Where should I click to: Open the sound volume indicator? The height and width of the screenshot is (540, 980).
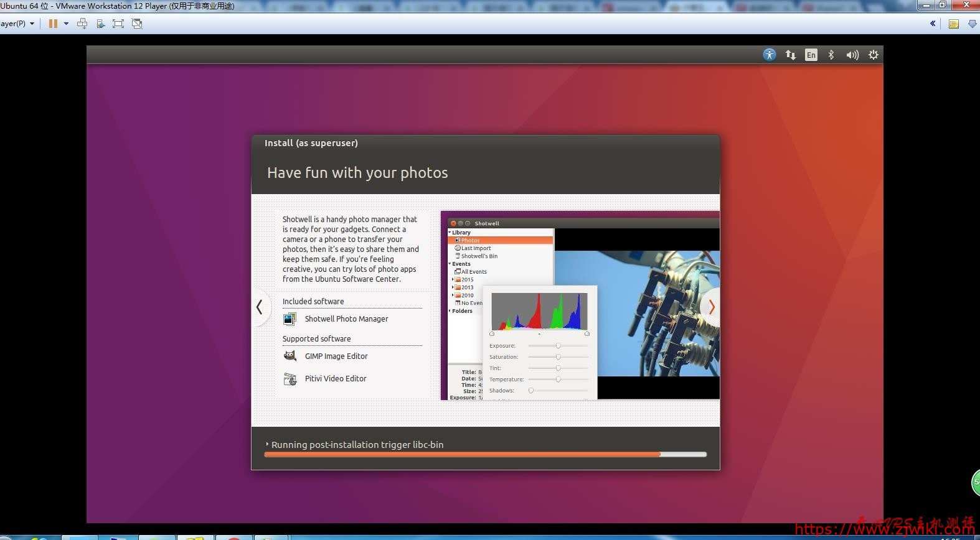pyautogui.click(x=852, y=55)
